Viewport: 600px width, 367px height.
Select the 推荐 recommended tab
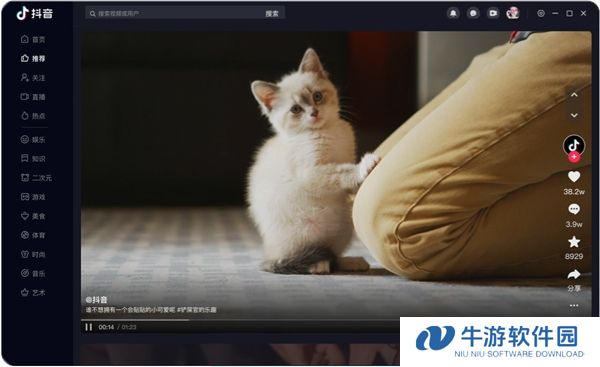[x=33, y=59]
